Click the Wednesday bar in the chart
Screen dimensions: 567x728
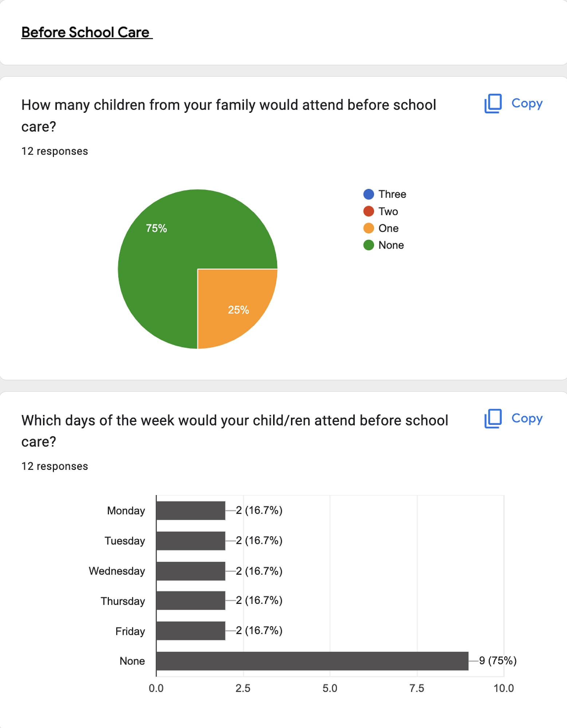coord(190,571)
